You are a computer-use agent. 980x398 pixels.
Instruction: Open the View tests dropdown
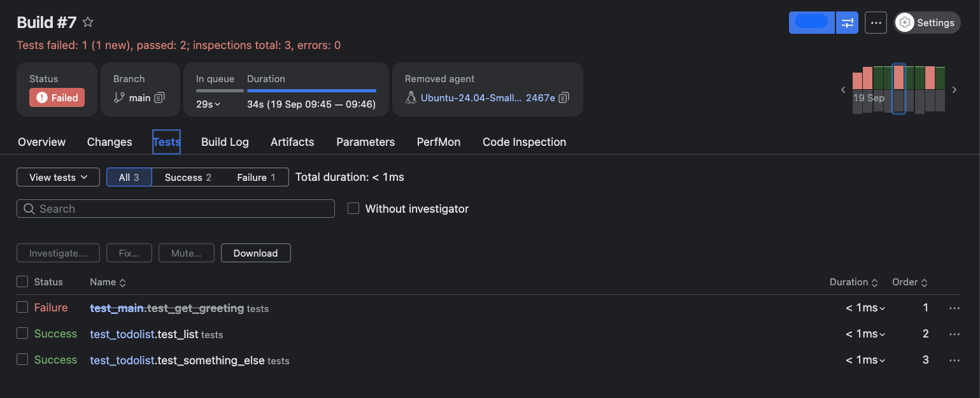[x=58, y=177]
